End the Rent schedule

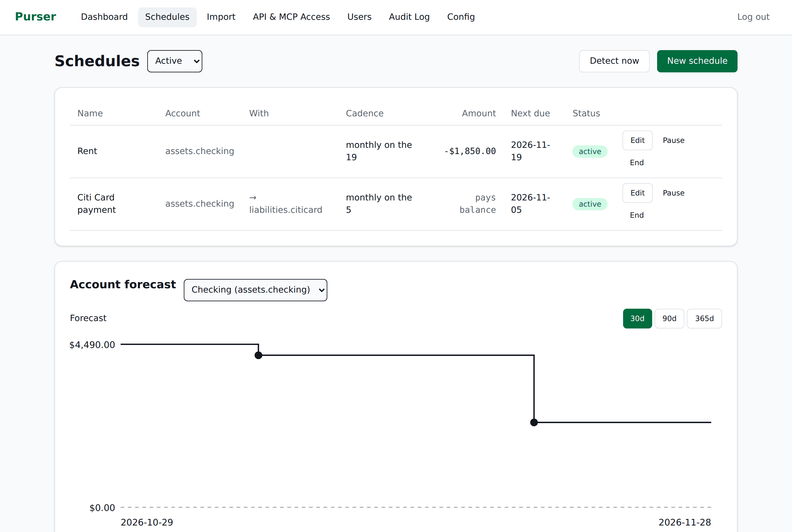637,162
